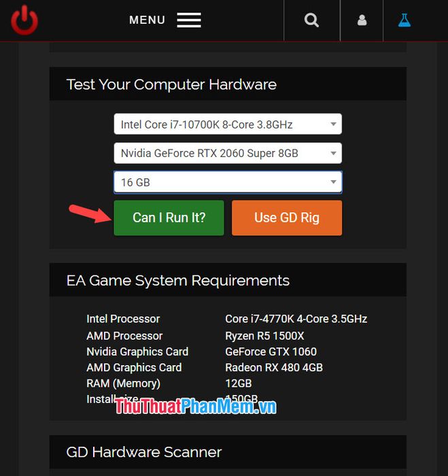This screenshot has width=448, height=476.
Task: Select the 12GB RAM requirement value
Action: coord(239,384)
